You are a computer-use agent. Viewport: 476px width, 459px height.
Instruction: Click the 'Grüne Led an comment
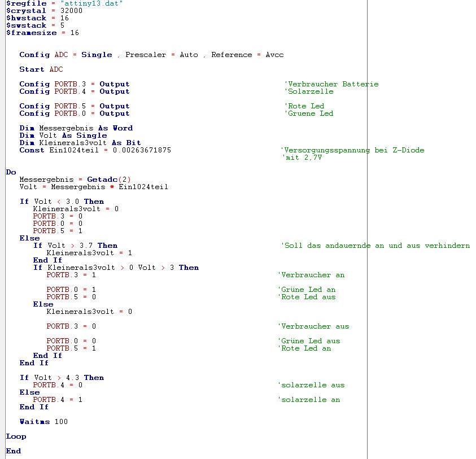coord(307,289)
